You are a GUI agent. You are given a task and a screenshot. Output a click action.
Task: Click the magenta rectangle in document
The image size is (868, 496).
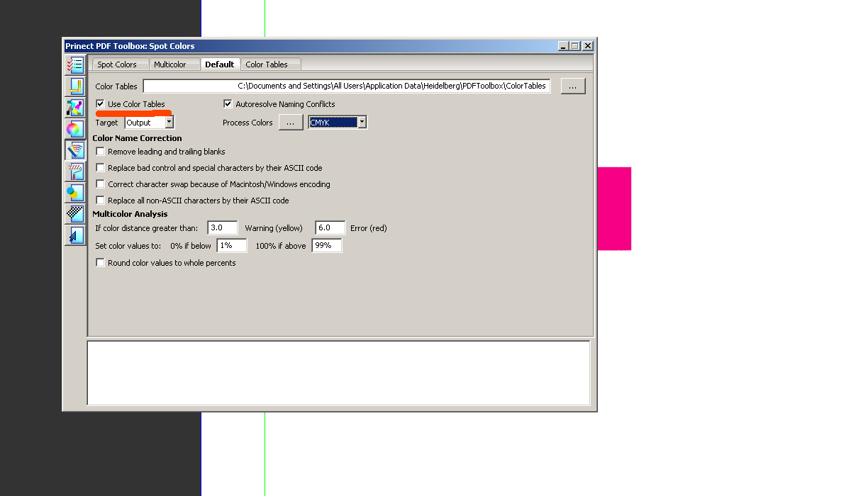click(x=614, y=208)
